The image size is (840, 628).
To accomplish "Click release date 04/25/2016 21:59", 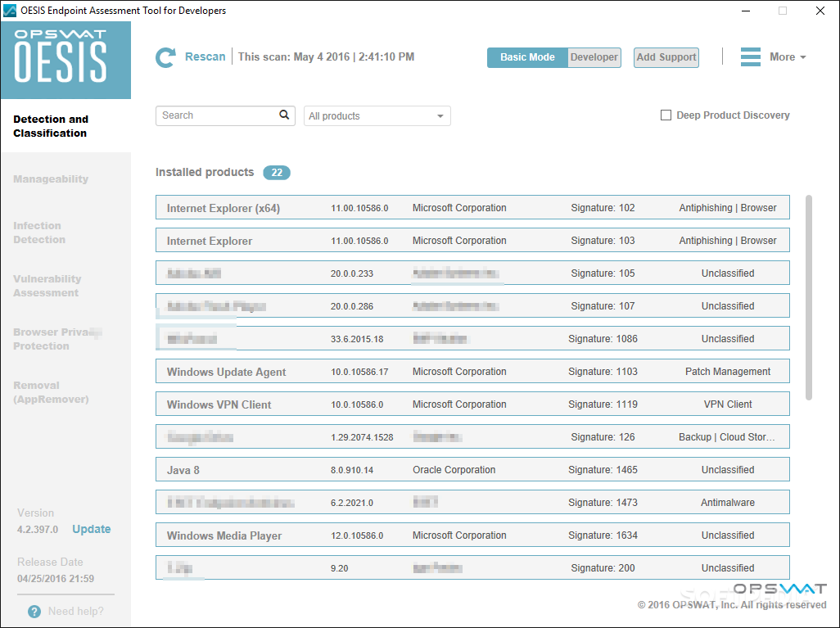I will pyautogui.click(x=56, y=579).
